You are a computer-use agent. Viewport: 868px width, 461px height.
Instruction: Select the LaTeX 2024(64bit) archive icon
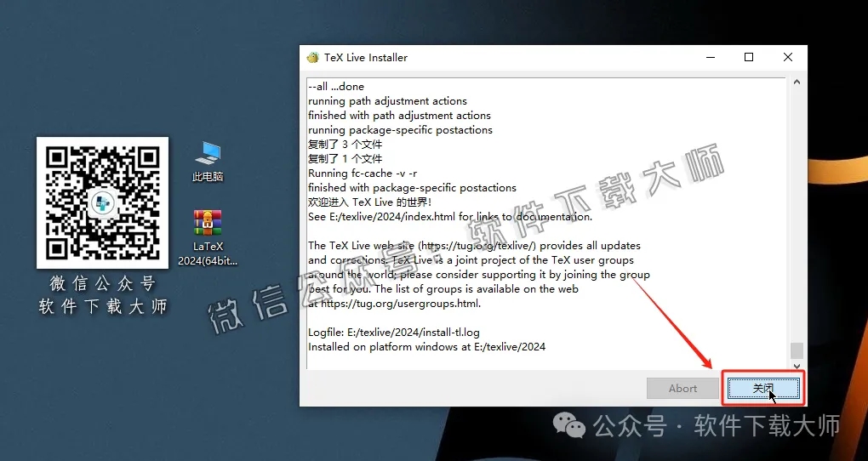(x=208, y=237)
